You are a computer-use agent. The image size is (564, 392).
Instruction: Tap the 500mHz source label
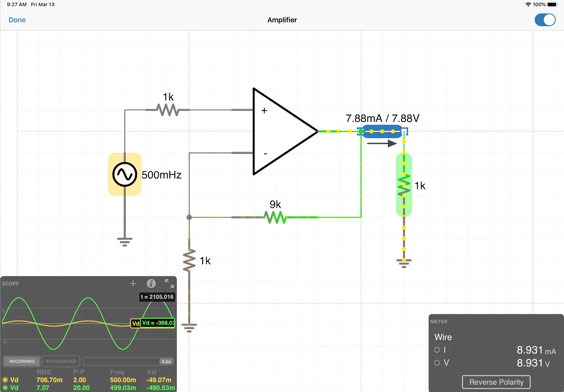pyautogui.click(x=162, y=175)
